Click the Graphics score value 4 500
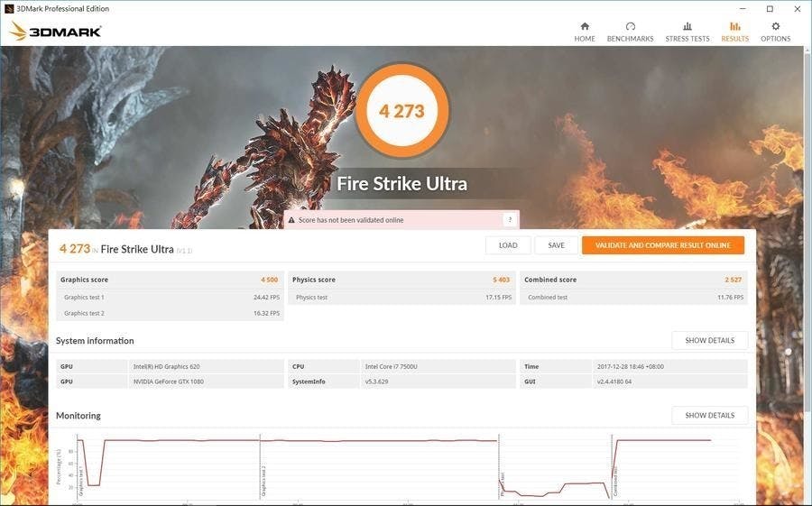Viewport: 812px width, 506px height. 269,280
